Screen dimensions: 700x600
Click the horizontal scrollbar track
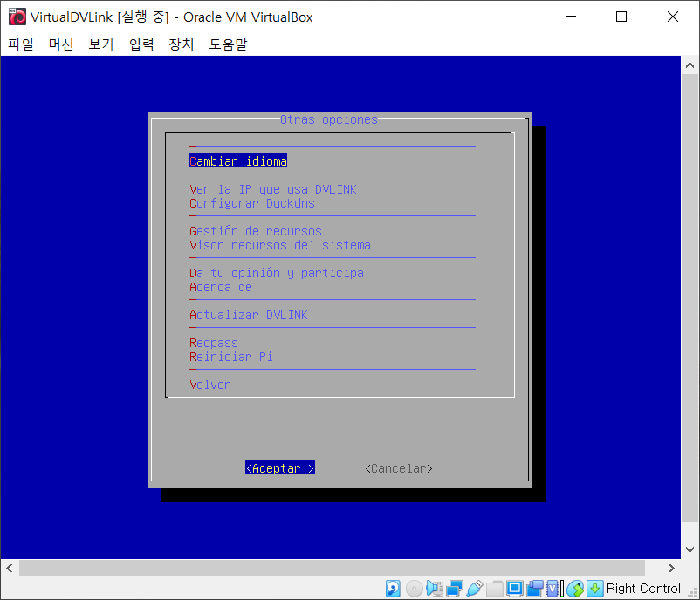[x=332, y=569]
